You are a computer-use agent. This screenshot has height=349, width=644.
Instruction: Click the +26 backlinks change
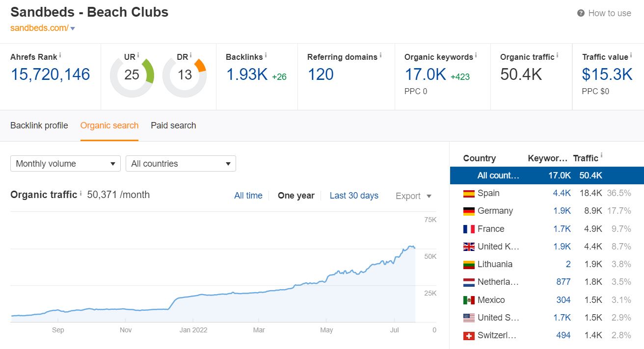coord(279,76)
